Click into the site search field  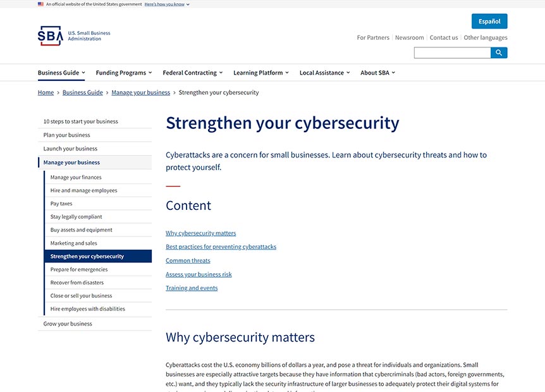[452, 53]
